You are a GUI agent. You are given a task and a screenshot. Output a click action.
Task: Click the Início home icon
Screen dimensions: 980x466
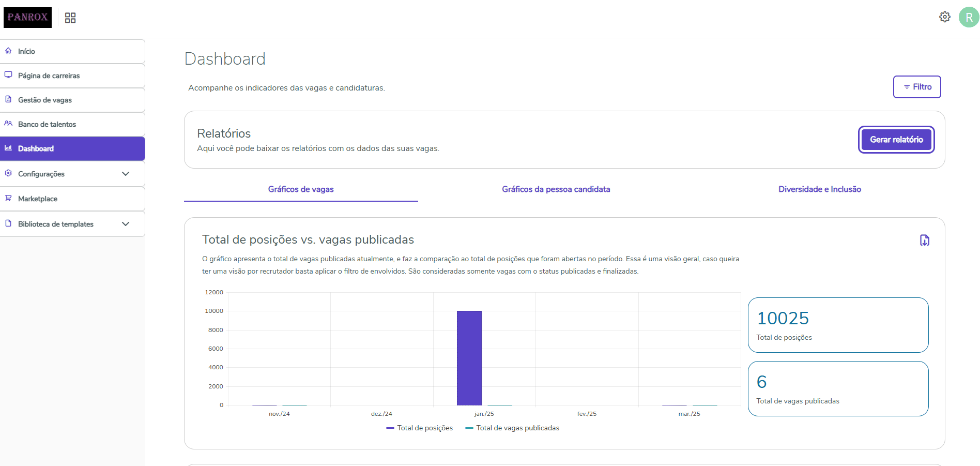(8, 51)
